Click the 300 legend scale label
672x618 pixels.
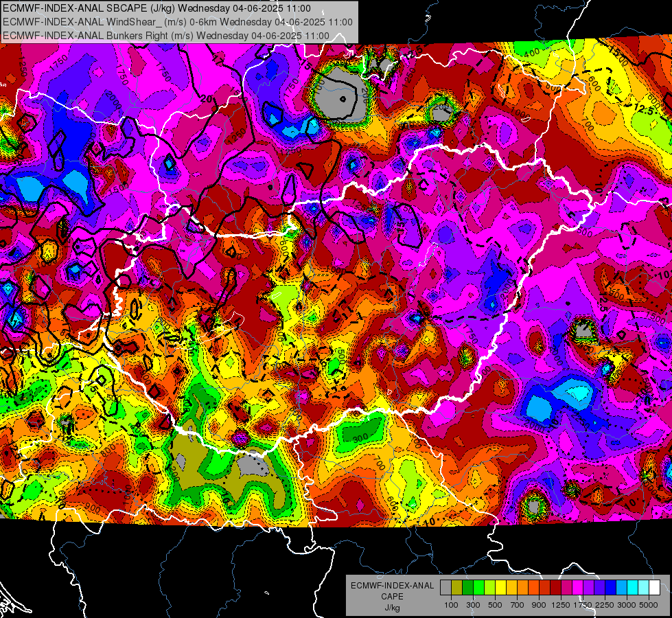pos(473,605)
